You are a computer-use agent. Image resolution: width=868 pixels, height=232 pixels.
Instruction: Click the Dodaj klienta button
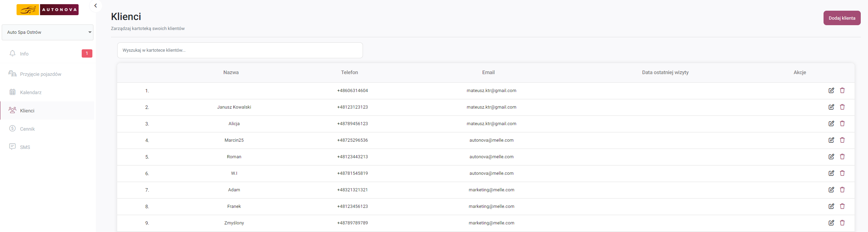pos(842,18)
